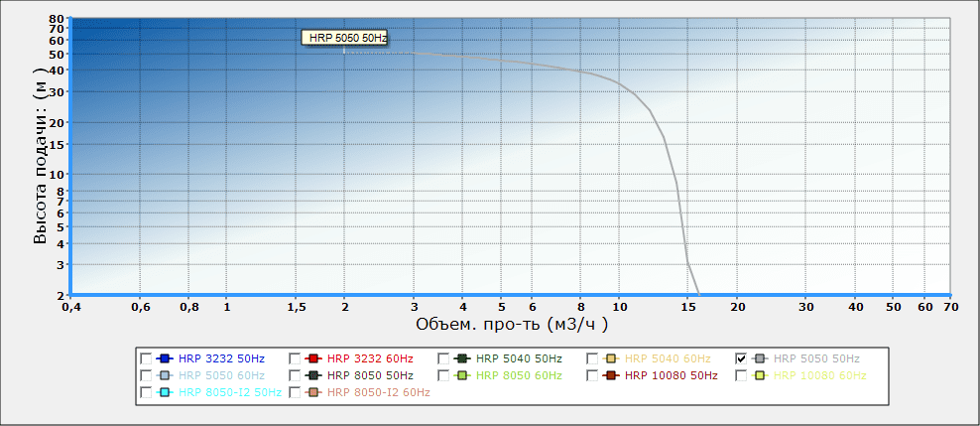The image size is (980, 426).
Task: Click the HRP 5040 60Hz legend label
Action: point(668,358)
